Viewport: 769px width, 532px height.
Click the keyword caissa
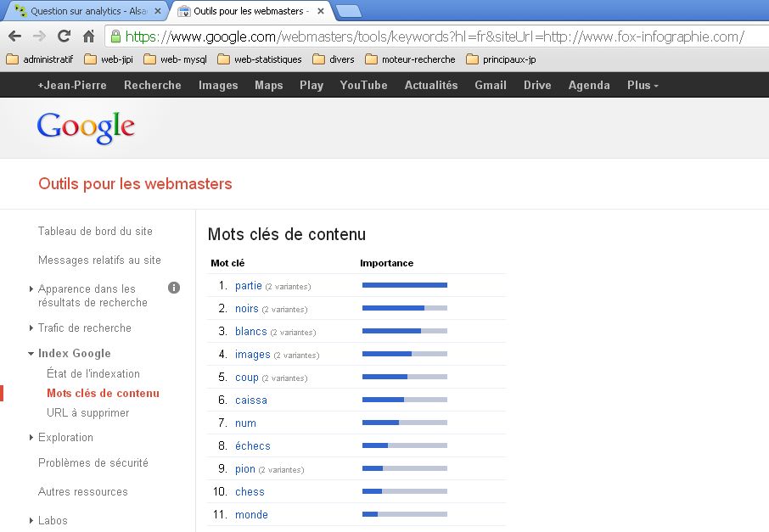[251, 400]
